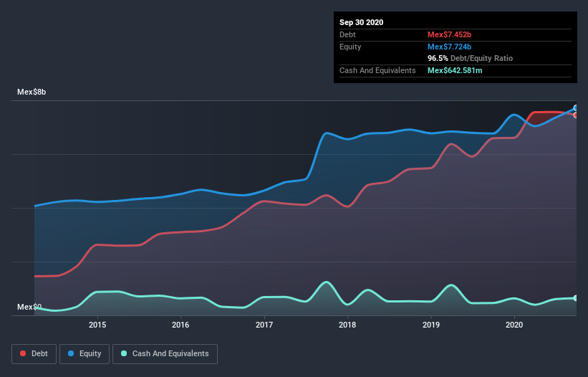This screenshot has height=377, width=588.
Task: Click the Sep 30 2020 tooltip date
Action: pos(361,22)
